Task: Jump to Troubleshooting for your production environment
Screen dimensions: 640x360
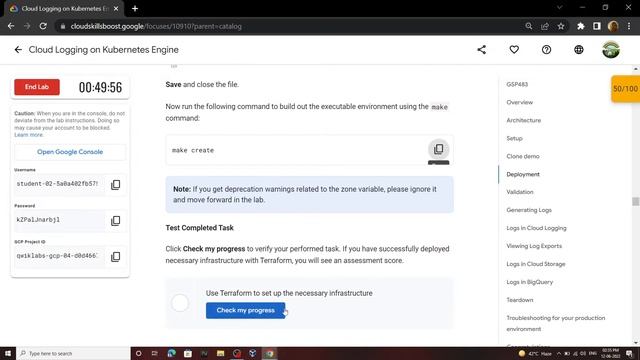Action: 556,323
